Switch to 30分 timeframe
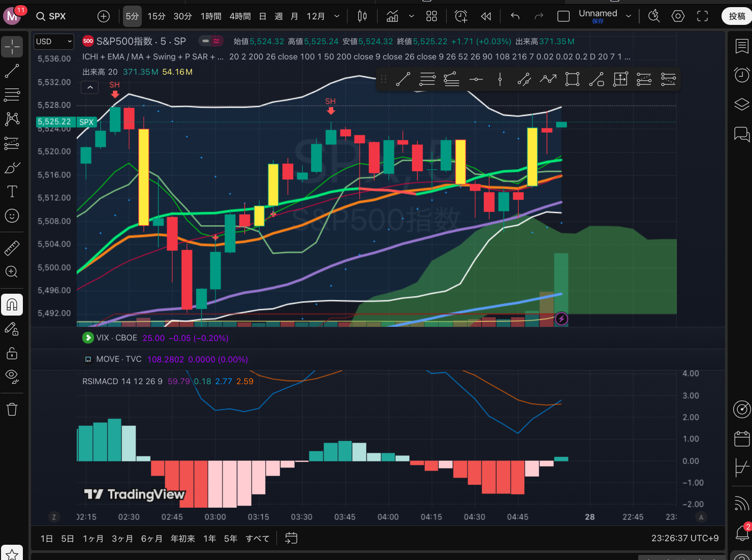 tap(183, 16)
